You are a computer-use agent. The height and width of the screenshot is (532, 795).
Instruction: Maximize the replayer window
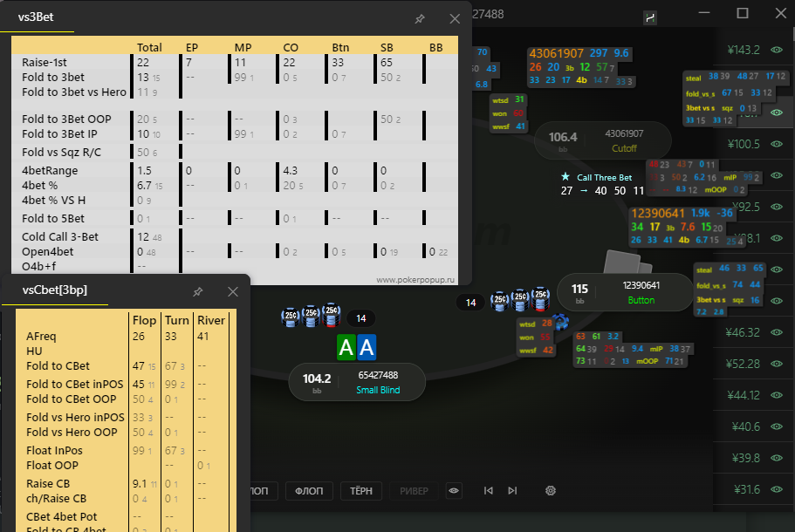(743, 13)
